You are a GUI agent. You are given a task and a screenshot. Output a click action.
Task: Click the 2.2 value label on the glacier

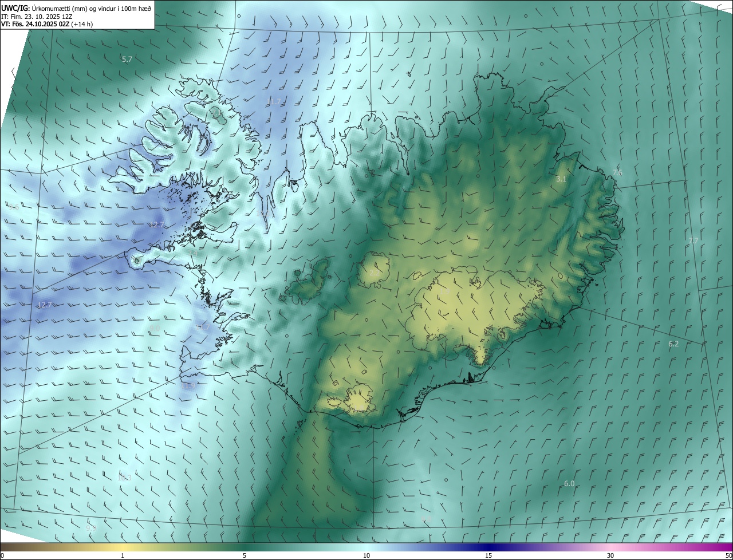374,273
